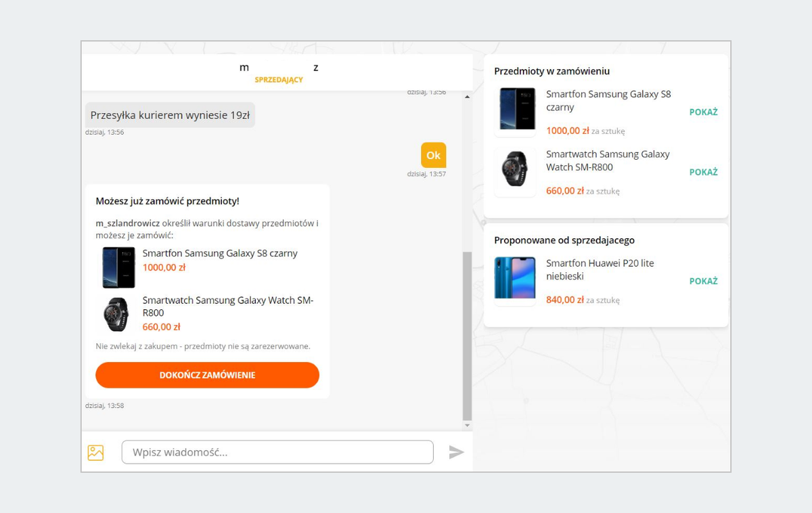Click 'Przedmioty w zamówieniu' heading
The height and width of the screenshot is (513, 812).
(x=552, y=71)
